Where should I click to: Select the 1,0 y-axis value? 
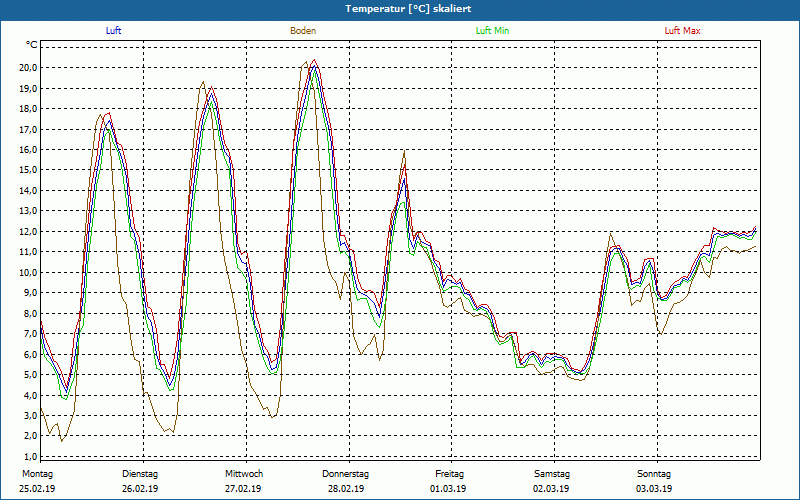(x=31, y=456)
